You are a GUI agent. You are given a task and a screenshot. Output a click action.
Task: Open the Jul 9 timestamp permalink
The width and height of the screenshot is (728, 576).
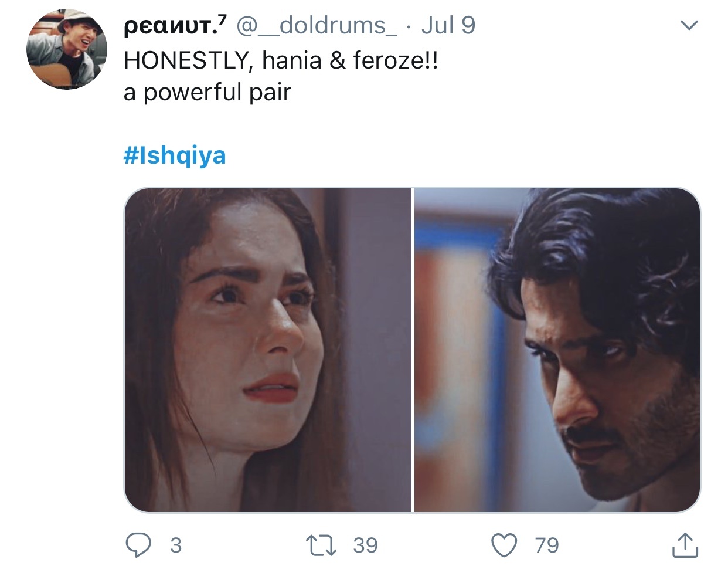448,25
